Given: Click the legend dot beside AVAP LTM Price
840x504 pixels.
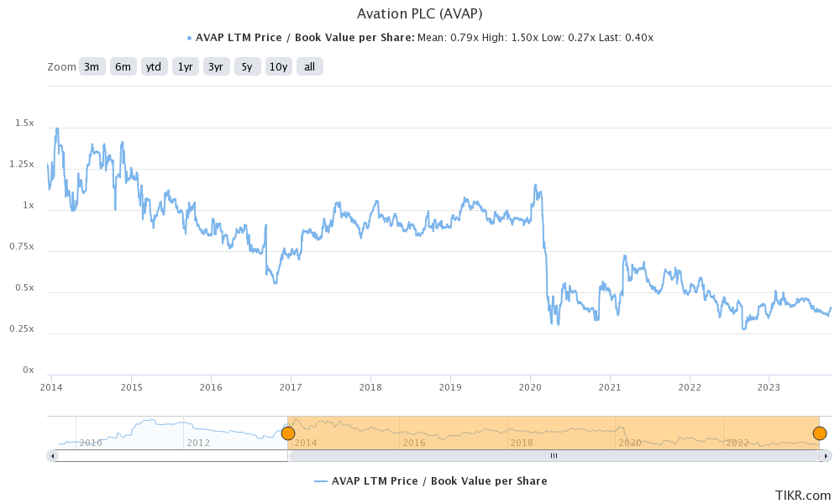Looking at the screenshot, I should (189, 38).
